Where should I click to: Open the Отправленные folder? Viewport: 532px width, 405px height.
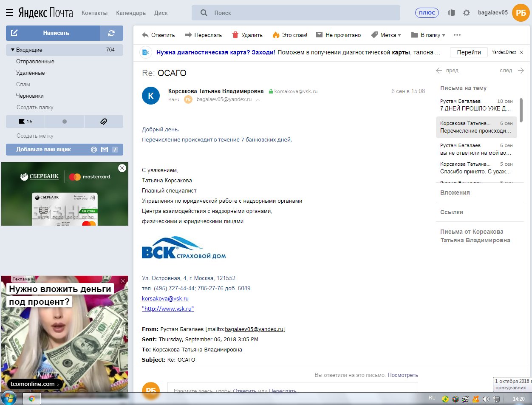pos(35,61)
